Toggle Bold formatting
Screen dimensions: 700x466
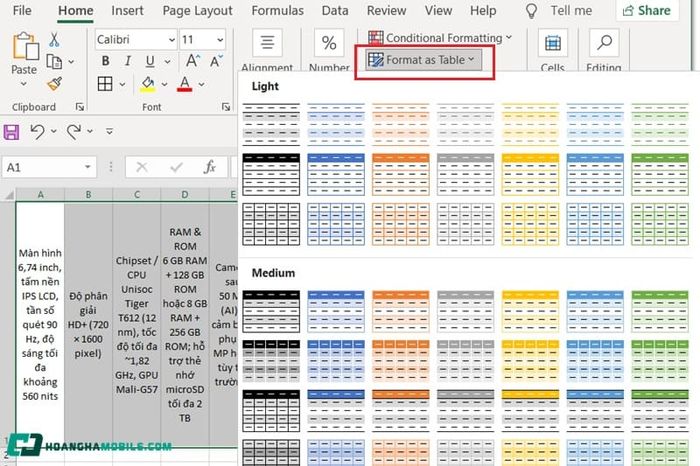pyautogui.click(x=105, y=61)
